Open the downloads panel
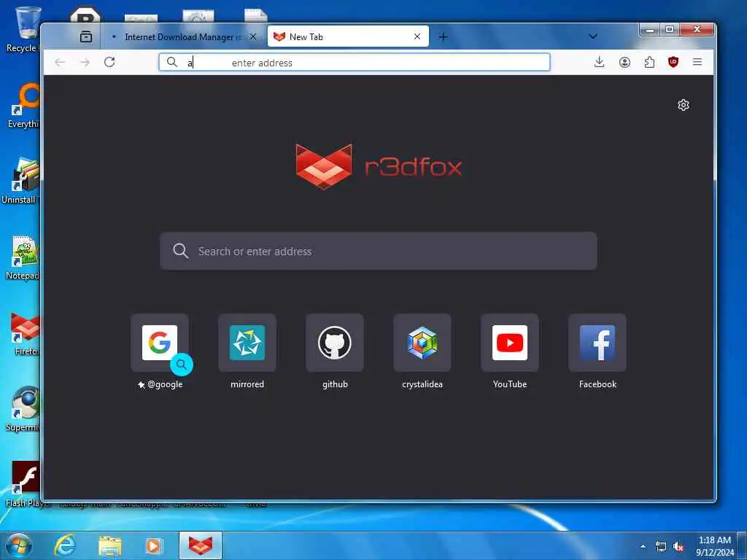Image resolution: width=747 pixels, height=560 pixels. pyautogui.click(x=600, y=62)
